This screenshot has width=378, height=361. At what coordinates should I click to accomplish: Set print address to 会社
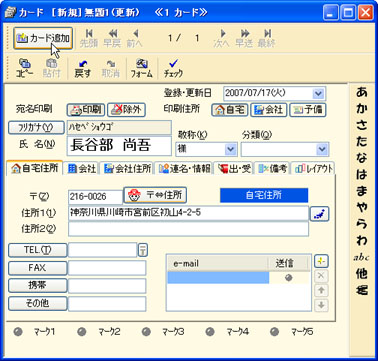tap(268, 110)
